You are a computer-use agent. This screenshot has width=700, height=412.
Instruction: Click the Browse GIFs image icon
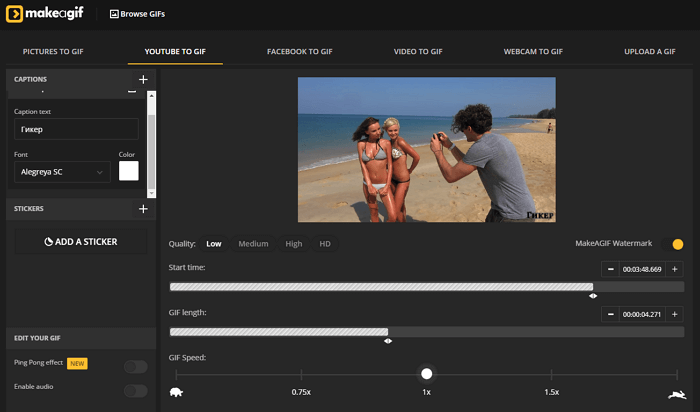pyautogui.click(x=112, y=15)
